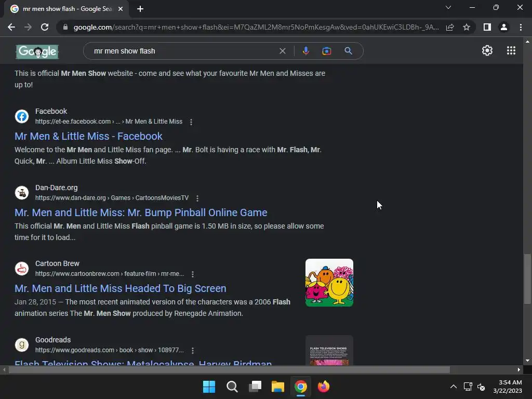
Task: Open Facebook favicon in result
Action: [x=22, y=116]
